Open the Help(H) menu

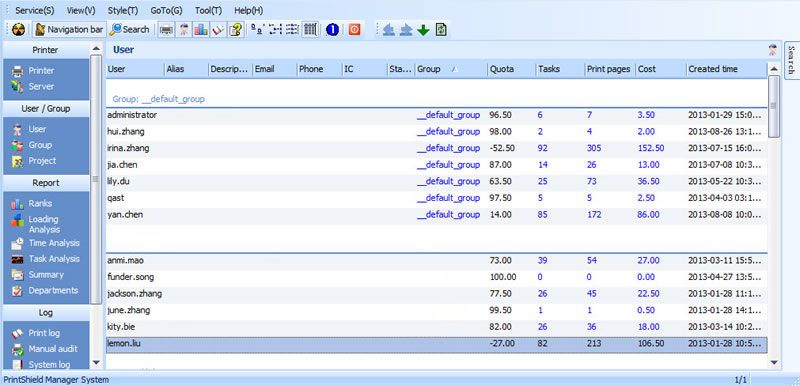pos(248,10)
